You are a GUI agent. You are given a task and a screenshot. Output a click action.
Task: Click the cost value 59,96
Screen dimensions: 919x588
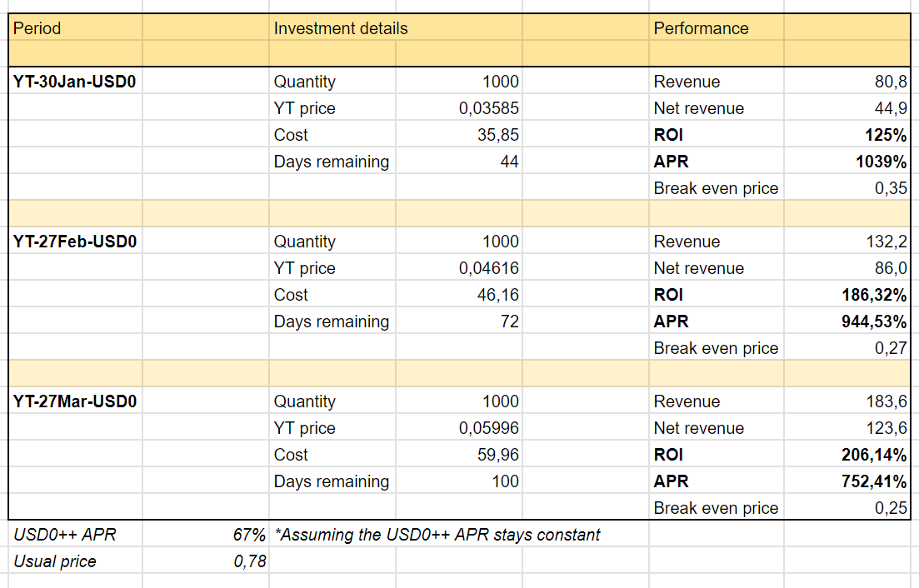pyautogui.click(x=497, y=455)
